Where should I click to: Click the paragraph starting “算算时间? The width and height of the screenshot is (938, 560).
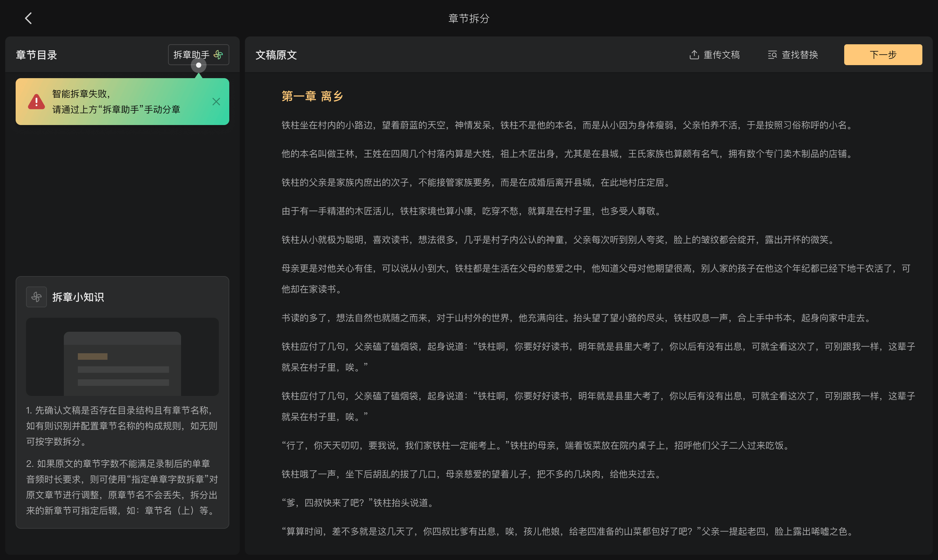click(x=568, y=532)
